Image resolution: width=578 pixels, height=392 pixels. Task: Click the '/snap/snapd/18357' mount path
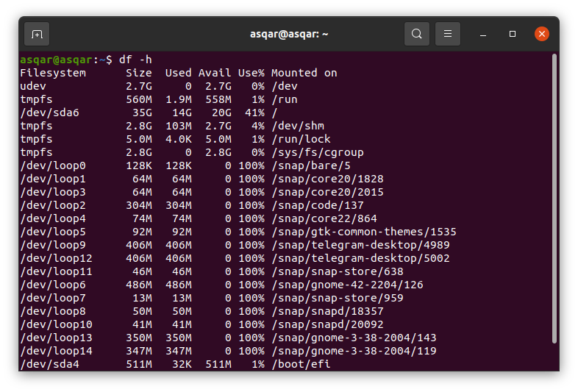pos(327,312)
